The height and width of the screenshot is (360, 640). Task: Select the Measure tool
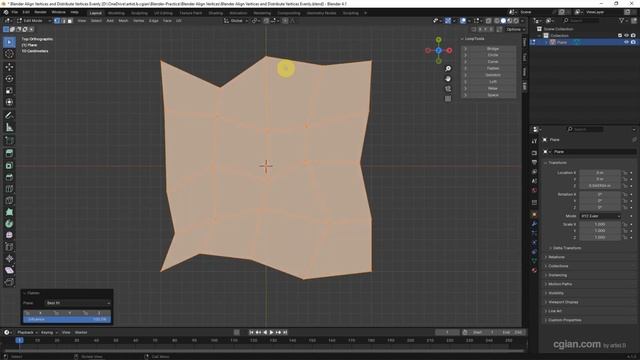coord(9,128)
